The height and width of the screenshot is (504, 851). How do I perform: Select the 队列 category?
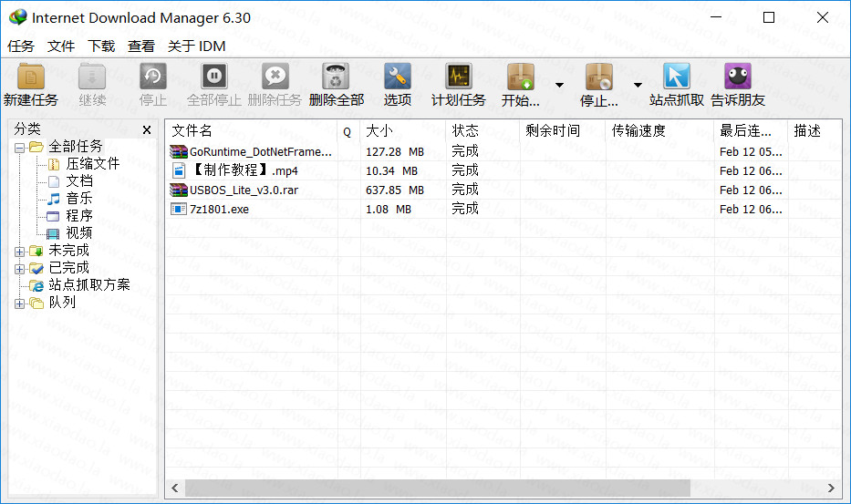point(62,303)
